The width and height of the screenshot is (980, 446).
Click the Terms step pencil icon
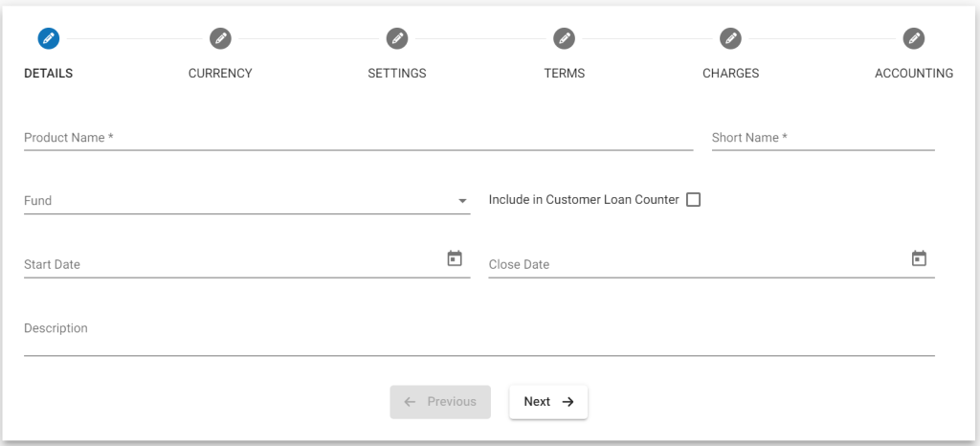pos(564,38)
